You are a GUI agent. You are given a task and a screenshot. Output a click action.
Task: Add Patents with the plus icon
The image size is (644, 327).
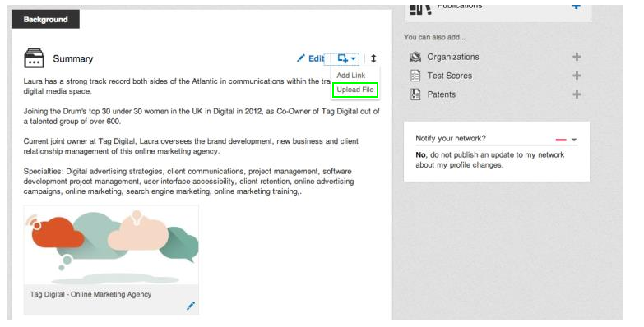pos(577,94)
